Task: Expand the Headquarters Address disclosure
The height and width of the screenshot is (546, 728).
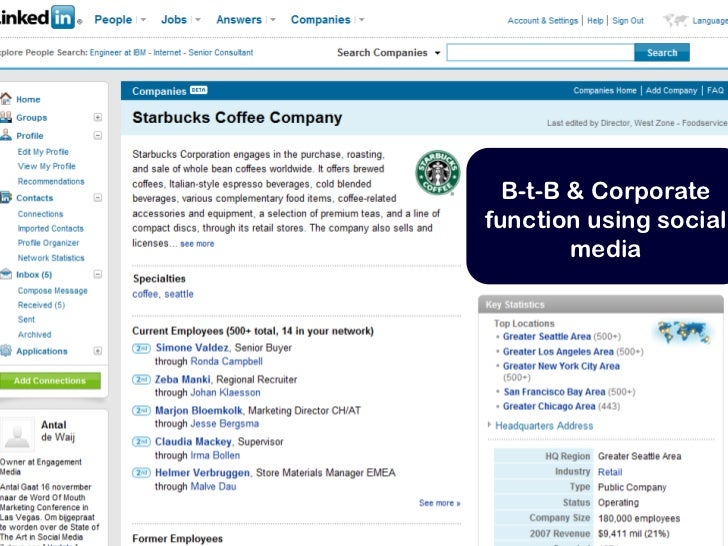Action: [489, 425]
